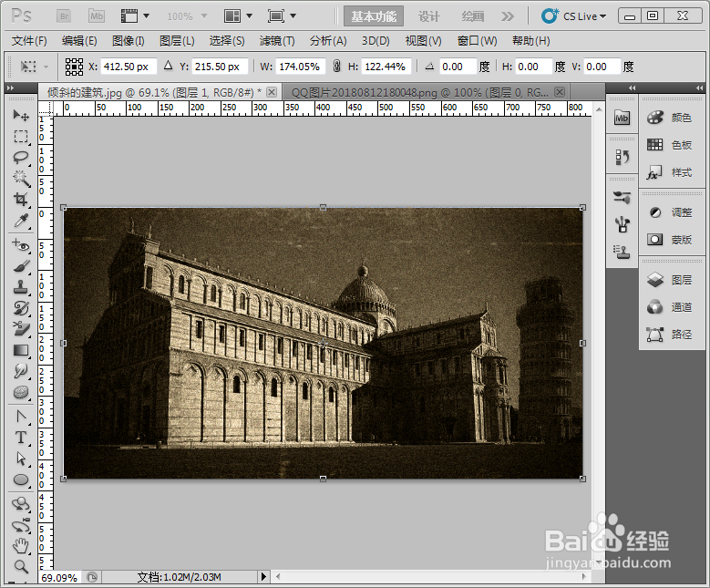The image size is (710, 588).
Task: Select the Red Eye healing tool
Action: 21,245
